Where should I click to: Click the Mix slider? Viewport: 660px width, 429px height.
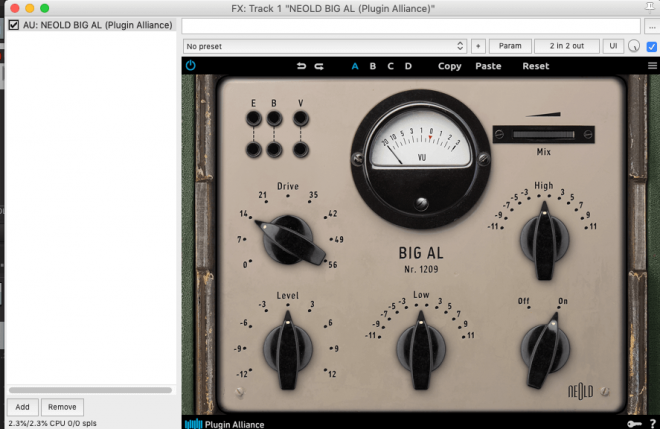click(x=544, y=134)
